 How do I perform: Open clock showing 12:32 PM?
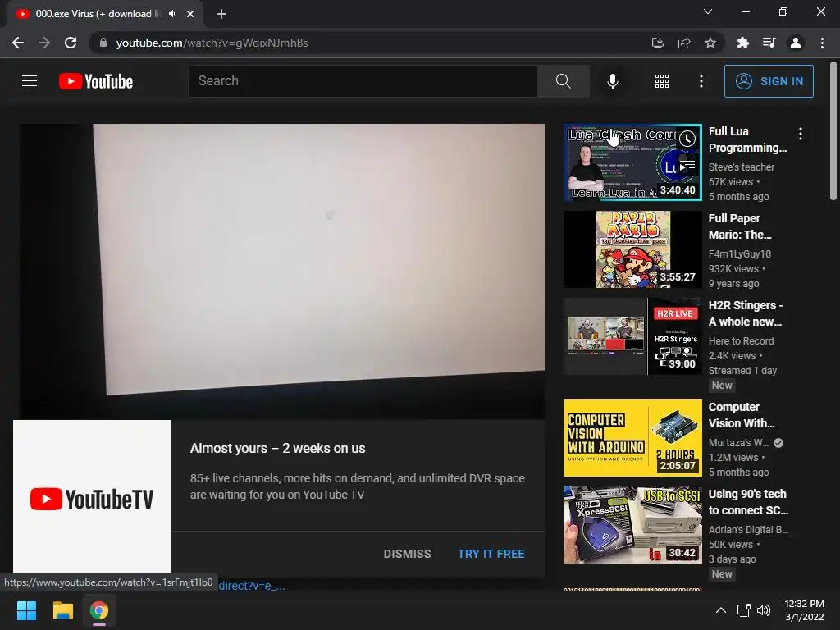(804, 610)
